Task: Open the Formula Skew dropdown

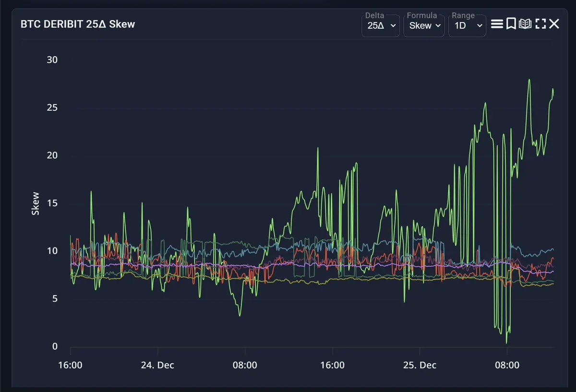Action: pyautogui.click(x=424, y=25)
